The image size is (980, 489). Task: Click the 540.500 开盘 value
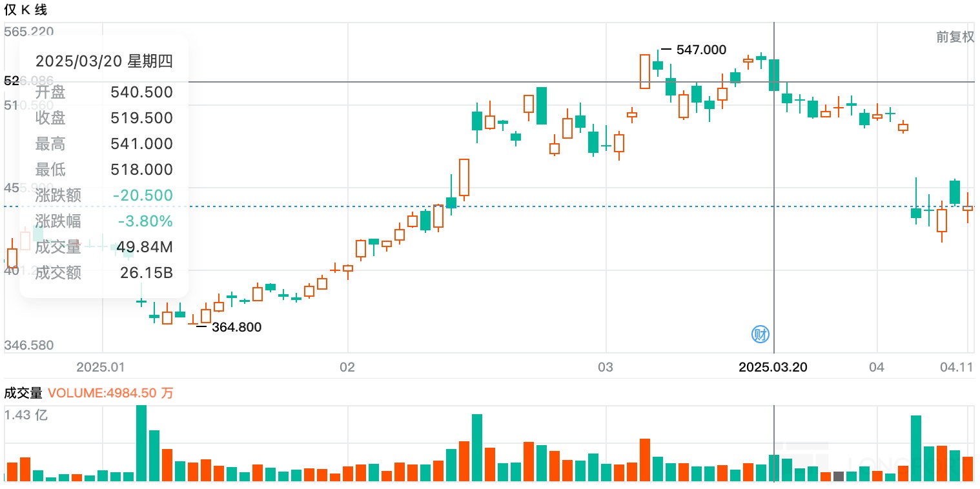point(142,92)
